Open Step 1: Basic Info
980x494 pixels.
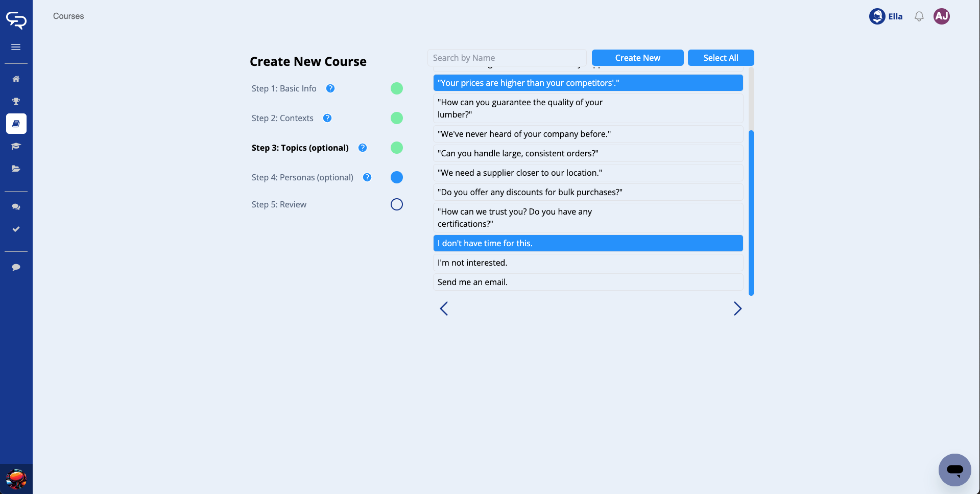(284, 88)
